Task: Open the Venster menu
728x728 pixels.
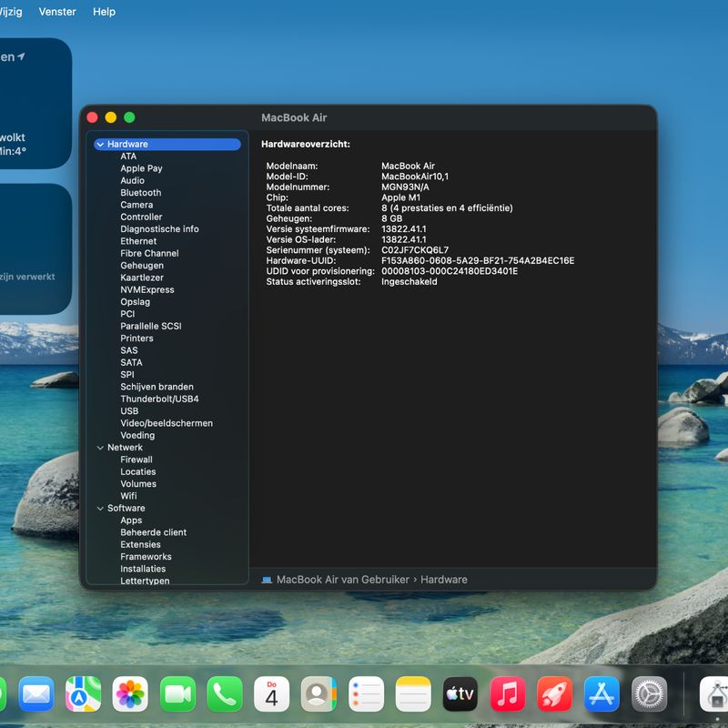Action: (x=57, y=12)
